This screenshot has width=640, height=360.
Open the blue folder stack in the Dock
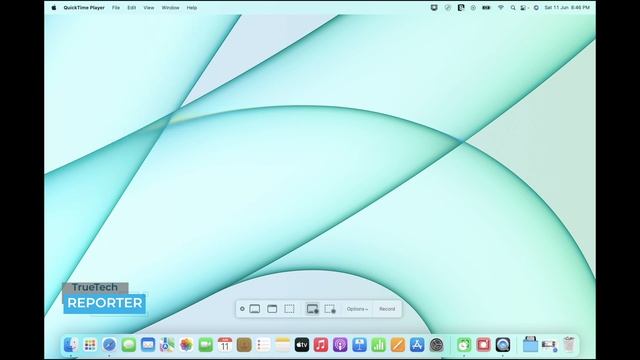click(x=530, y=345)
